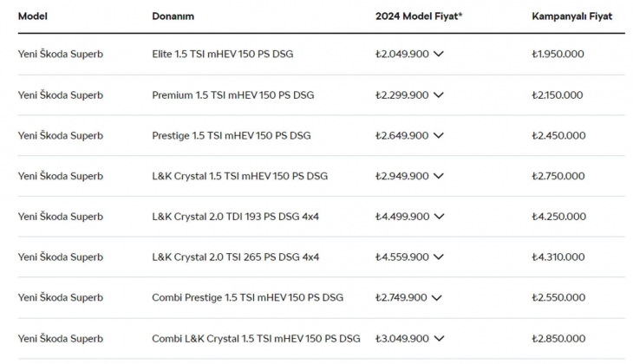
Task: Click the ₺2.450.000 Prestige campaign price
Action: (558, 135)
